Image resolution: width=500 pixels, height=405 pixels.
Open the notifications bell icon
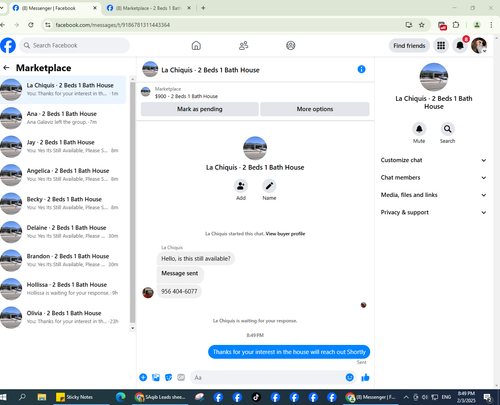pyautogui.click(x=460, y=45)
